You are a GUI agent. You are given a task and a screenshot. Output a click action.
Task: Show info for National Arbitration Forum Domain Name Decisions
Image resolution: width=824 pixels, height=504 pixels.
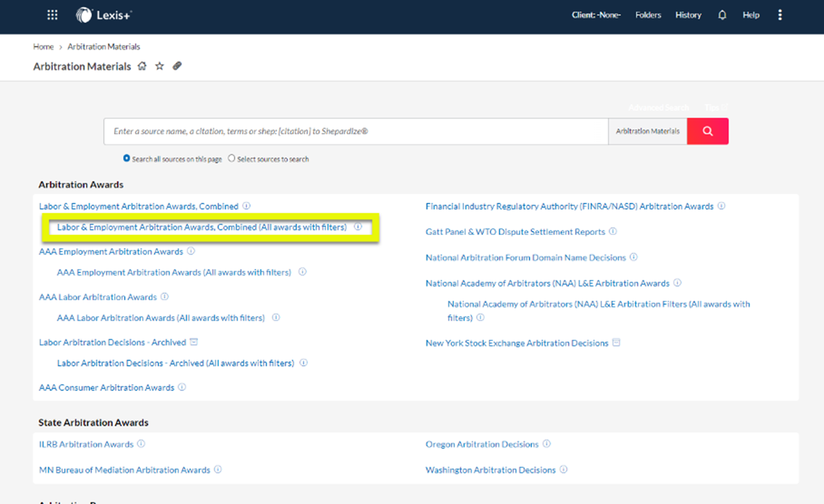pos(634,257)
